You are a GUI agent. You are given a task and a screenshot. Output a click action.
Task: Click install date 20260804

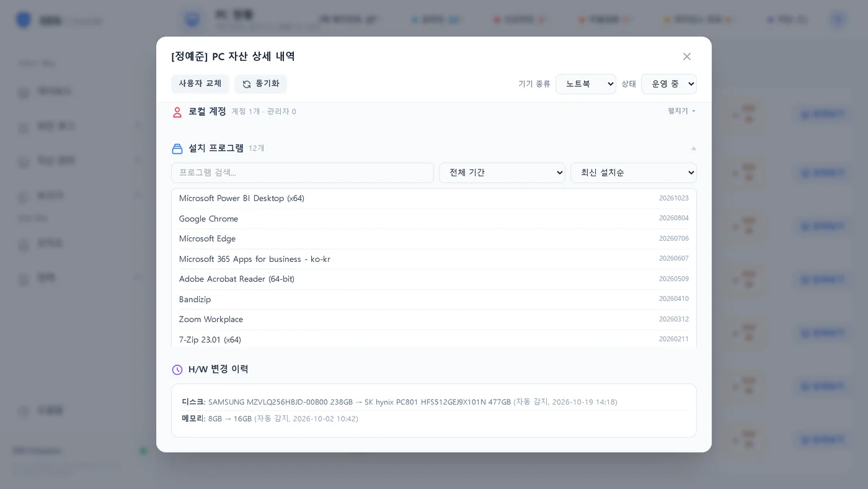click(674, 218)
